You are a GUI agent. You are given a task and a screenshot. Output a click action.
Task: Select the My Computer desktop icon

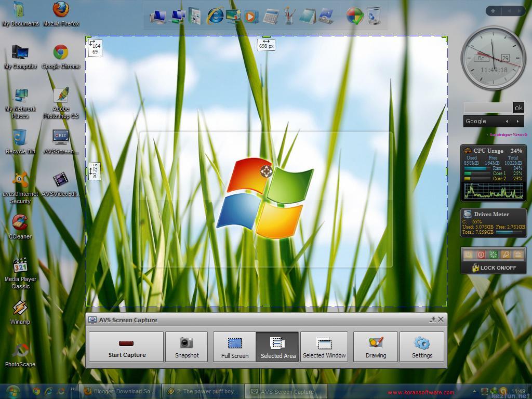[x=20, y=57]
